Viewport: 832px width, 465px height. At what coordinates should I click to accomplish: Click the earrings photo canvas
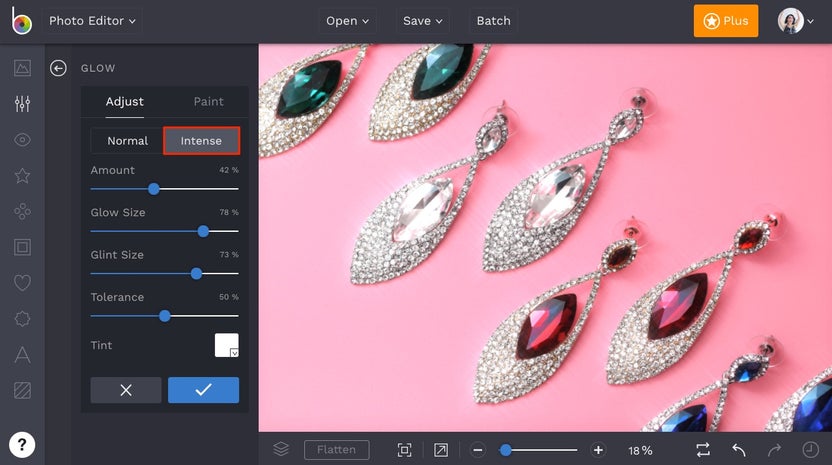point(545,238)
